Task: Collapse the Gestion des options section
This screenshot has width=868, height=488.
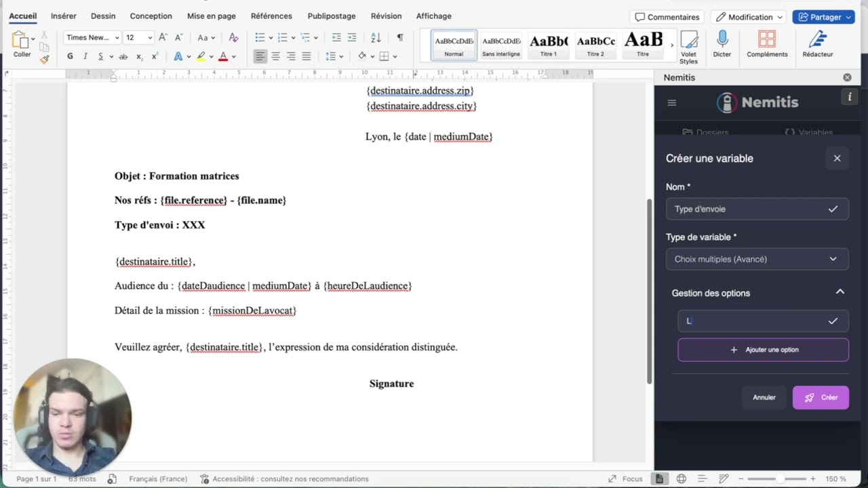Action: click(840, 292)
